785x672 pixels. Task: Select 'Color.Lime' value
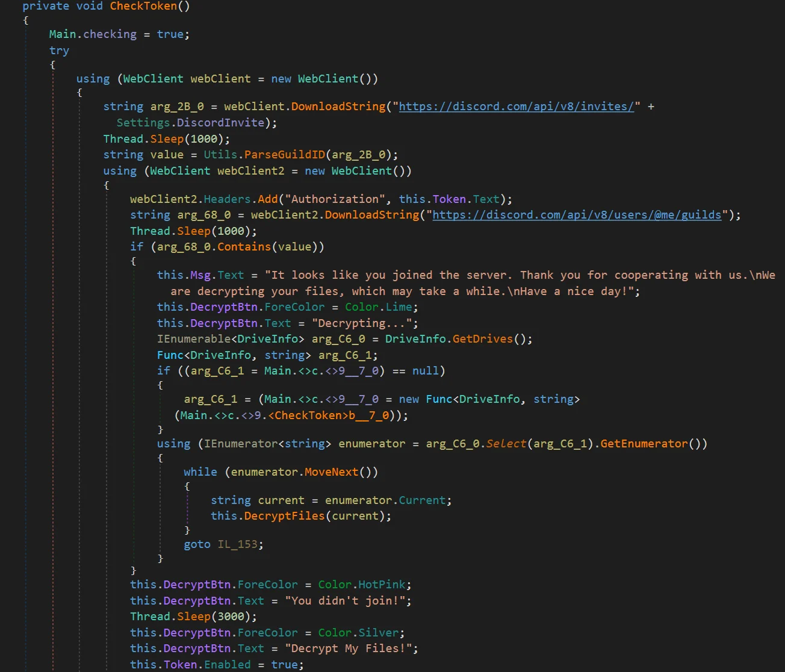[378, 307]
